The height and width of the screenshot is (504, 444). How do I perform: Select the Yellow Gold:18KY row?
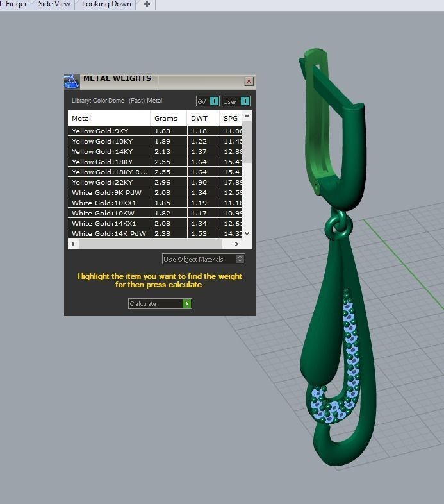tap(155, 162)
